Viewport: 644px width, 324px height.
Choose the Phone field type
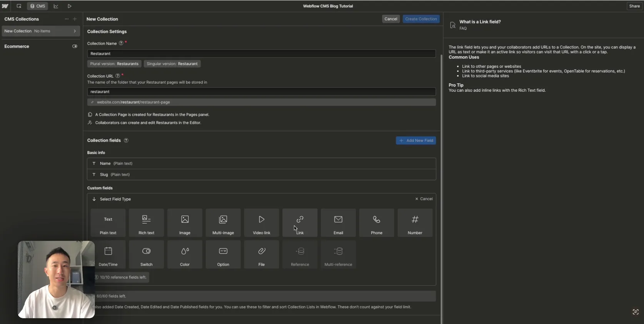click(377, 223)
